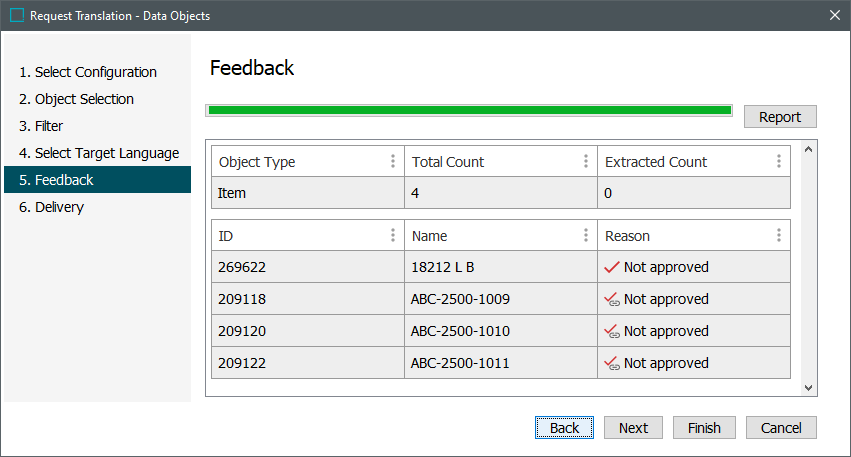Open the Object Type column options menu
This screenshot has height=457, width=851.
point(392,162)
